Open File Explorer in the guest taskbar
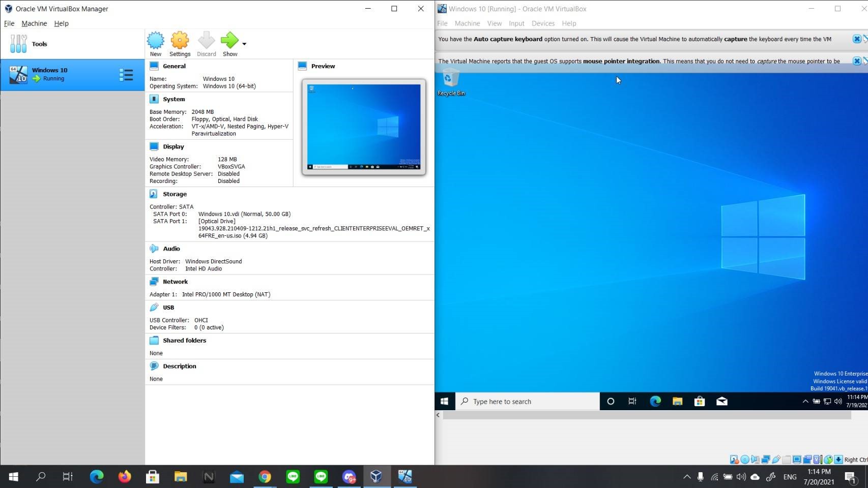Image resolution: width=868 pixels, height=488 pixels. [x=677, y=402]
